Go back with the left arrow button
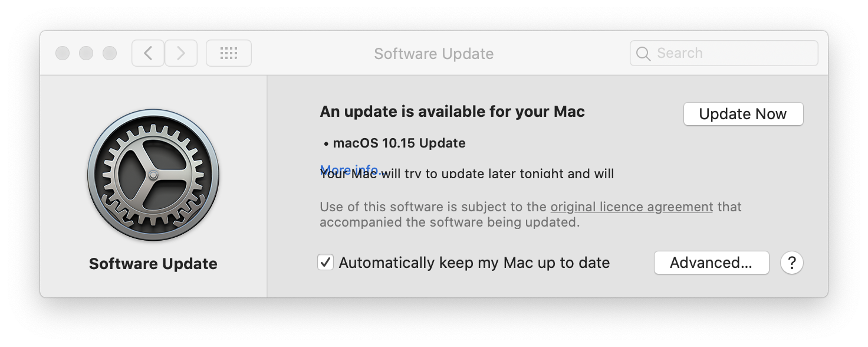The width and height of the screenshot is (868, 347). tap(148, 54)
